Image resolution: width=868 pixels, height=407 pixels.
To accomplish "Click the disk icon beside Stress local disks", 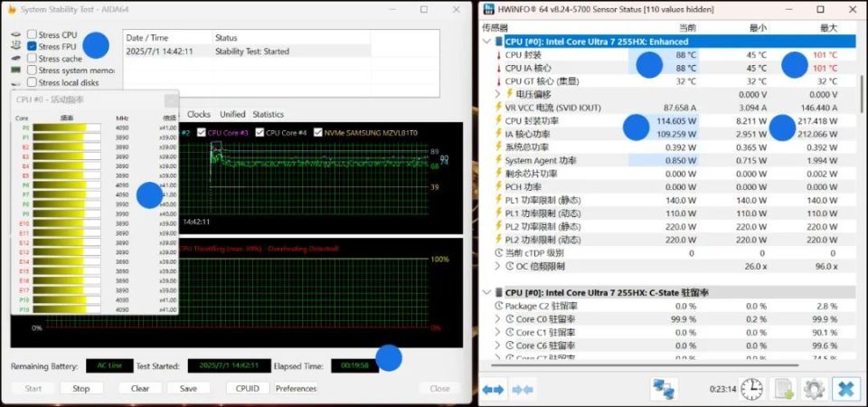I will [x=16, y=82].
